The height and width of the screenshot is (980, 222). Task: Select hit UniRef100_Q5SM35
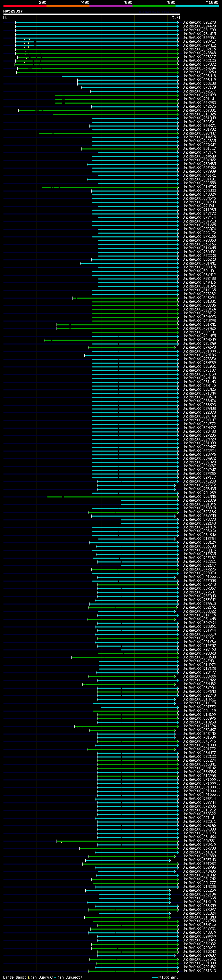(x=199, y=489)
